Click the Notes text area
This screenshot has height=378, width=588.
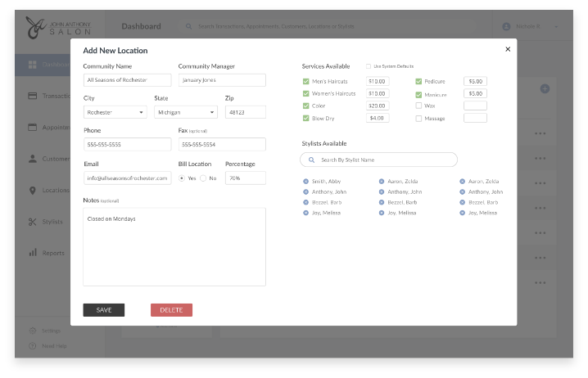174,246
